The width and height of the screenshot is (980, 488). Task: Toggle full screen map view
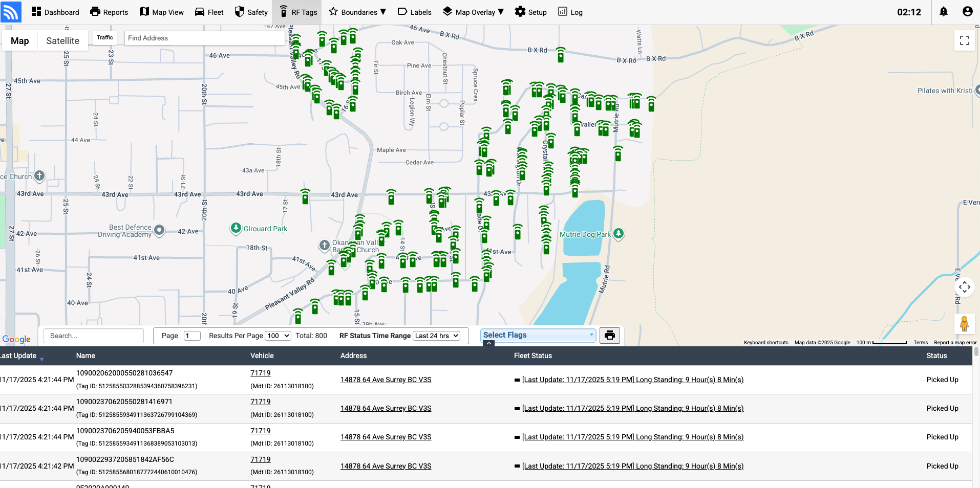coord(965,40)
